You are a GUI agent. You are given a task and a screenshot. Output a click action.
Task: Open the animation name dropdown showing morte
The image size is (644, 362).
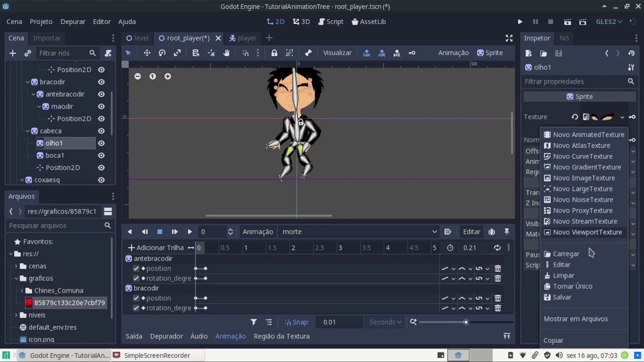point(359,232)
